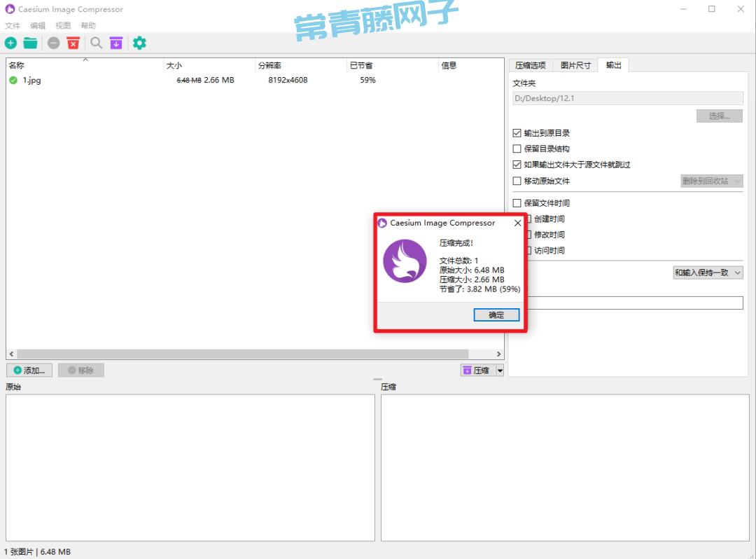Open settings with the gear icon
This screenshot has height=559, width=756.
139,43
